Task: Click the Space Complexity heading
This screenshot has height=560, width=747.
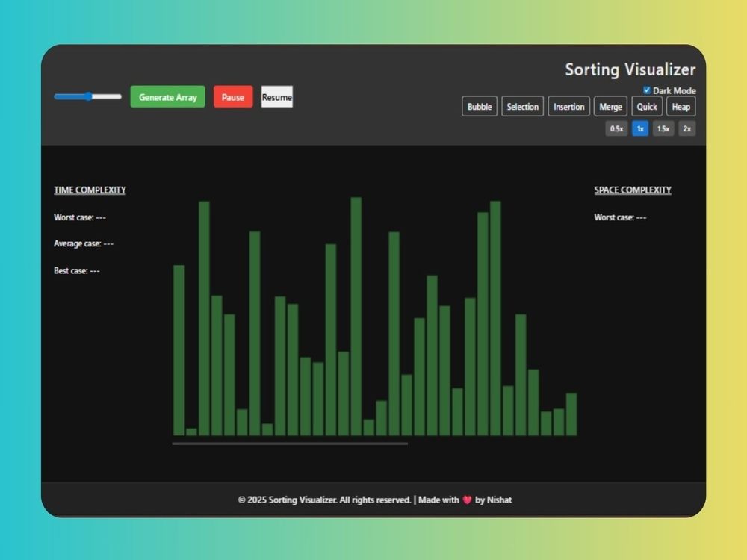Action: (633, 190)
